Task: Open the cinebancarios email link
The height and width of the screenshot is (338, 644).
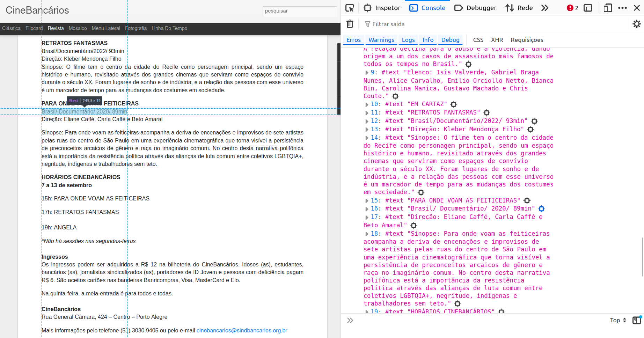Action: point(242,330)
